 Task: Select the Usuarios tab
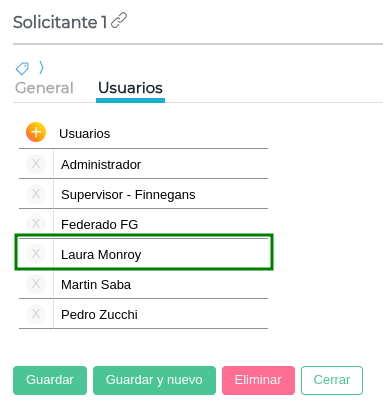click(130, 88)
